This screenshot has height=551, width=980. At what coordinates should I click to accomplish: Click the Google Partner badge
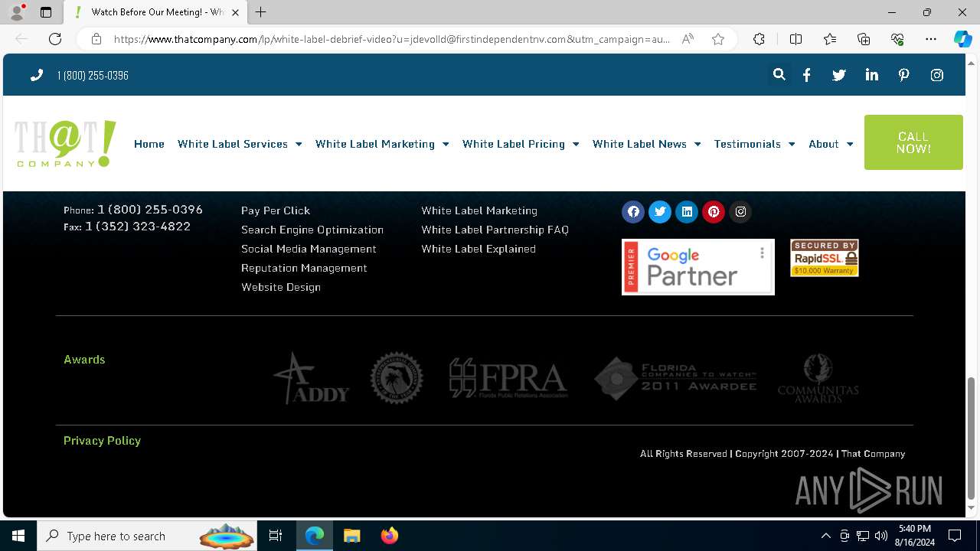pos(698,267)
